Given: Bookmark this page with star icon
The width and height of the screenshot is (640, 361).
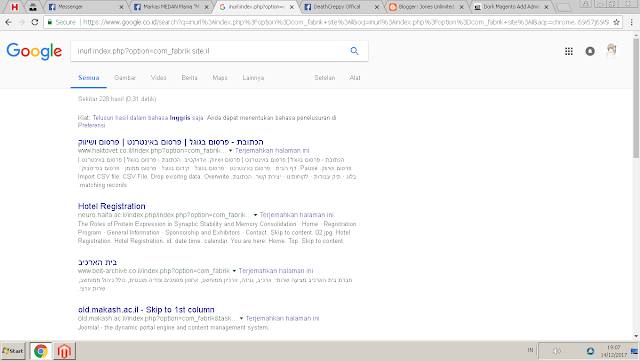Looking at the screenshot, I should tap(616, 22).
